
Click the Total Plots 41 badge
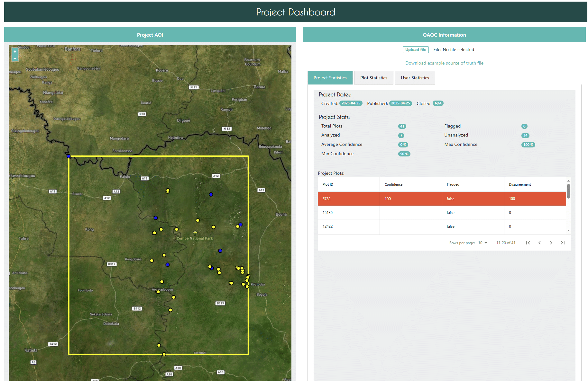(402, 126)
